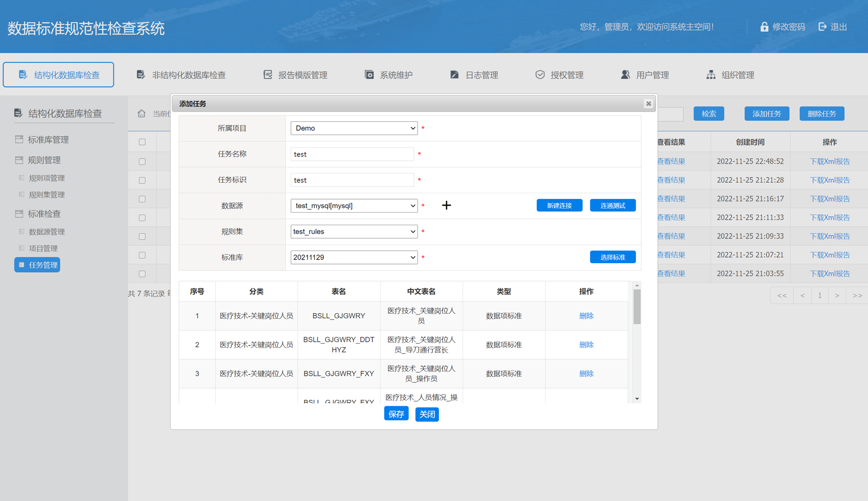Image resolution: width=868 pixels, height=501 pixels.
Task: Toggle the select-all checkbox in table header
Action: coord(142,142)
